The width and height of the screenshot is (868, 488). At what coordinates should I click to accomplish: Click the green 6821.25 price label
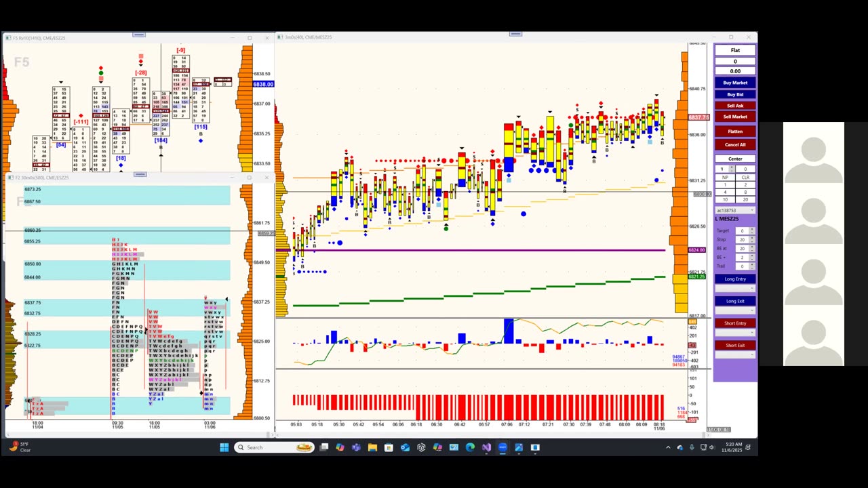pos(696,277)
